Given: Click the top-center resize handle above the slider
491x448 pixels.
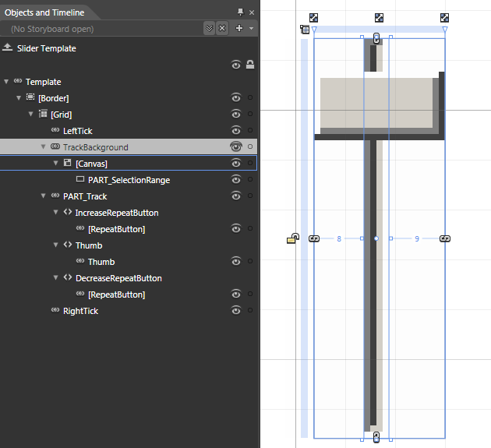Looking at the screenshot, I should coord(379,18).
